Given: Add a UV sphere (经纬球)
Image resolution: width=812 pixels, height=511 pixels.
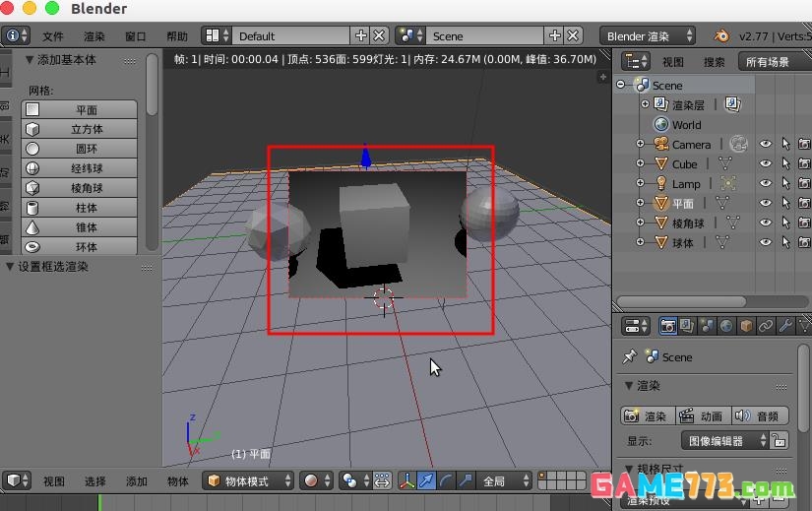Looking at the screenshot, I should tap(80, 168).
